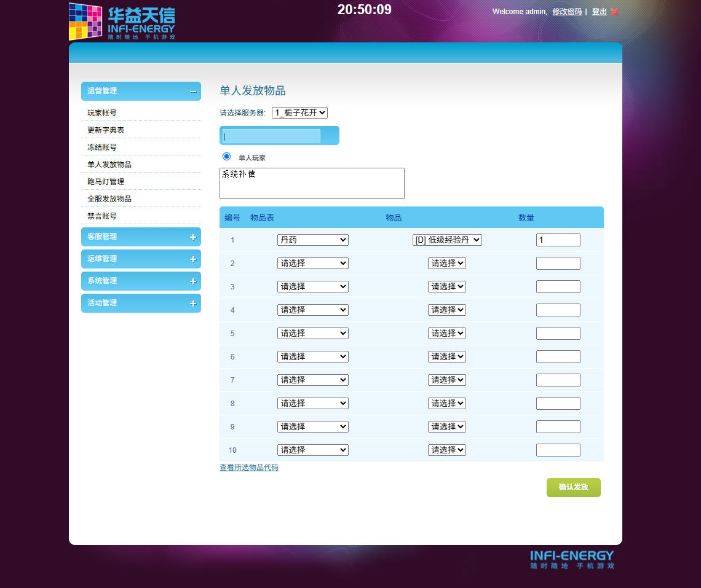Viewport: 701px width, 588px height.
Task: Select the 单人玩家 radio button
Action: tap(227, 157)
